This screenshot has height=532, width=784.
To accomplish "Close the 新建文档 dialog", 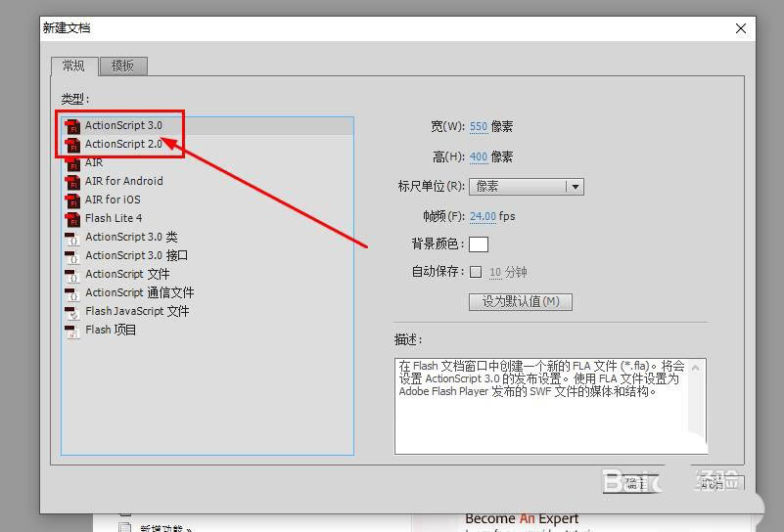I will 741,28.
